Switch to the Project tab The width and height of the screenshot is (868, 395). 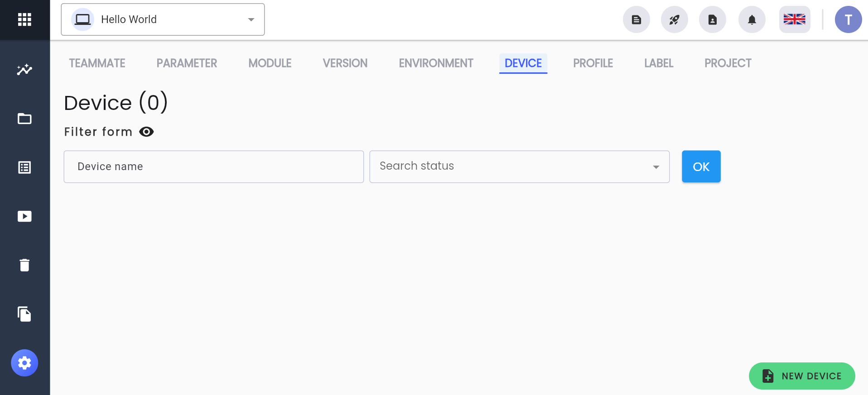(728, 63)
